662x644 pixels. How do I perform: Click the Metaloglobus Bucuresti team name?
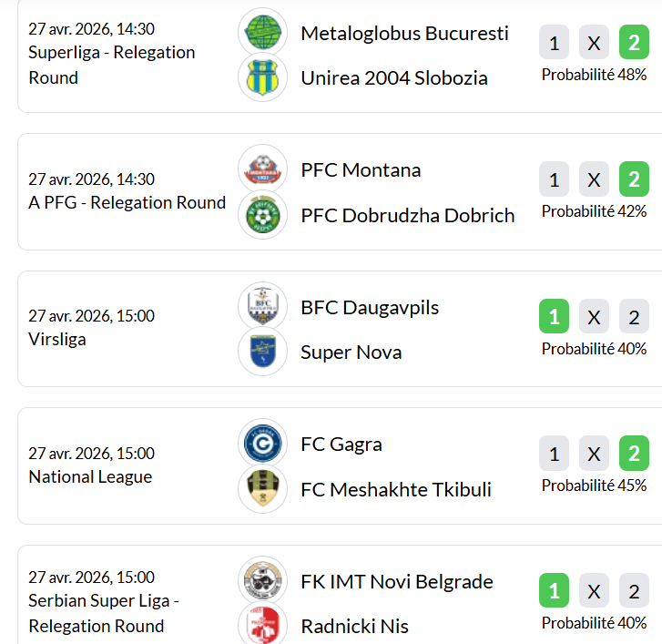tap(404, 34)
